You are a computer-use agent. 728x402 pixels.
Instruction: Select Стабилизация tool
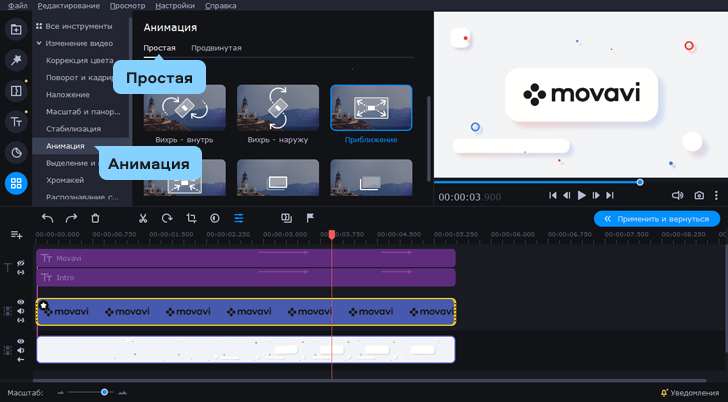coord(73,129)
